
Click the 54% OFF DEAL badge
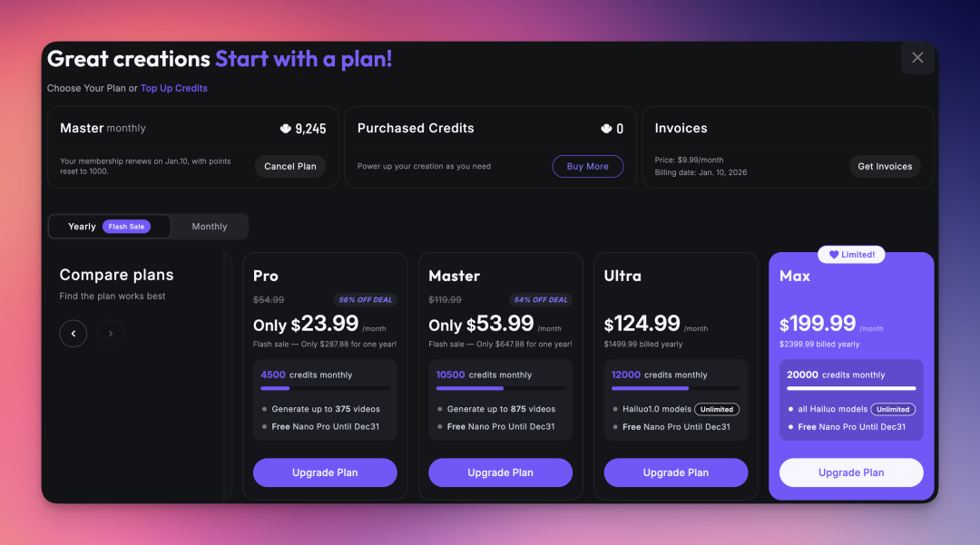point(541,300)
